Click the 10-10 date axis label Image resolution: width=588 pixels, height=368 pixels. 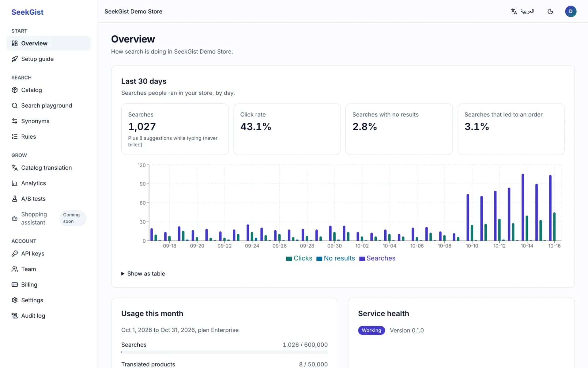click(x=472, y=246)
